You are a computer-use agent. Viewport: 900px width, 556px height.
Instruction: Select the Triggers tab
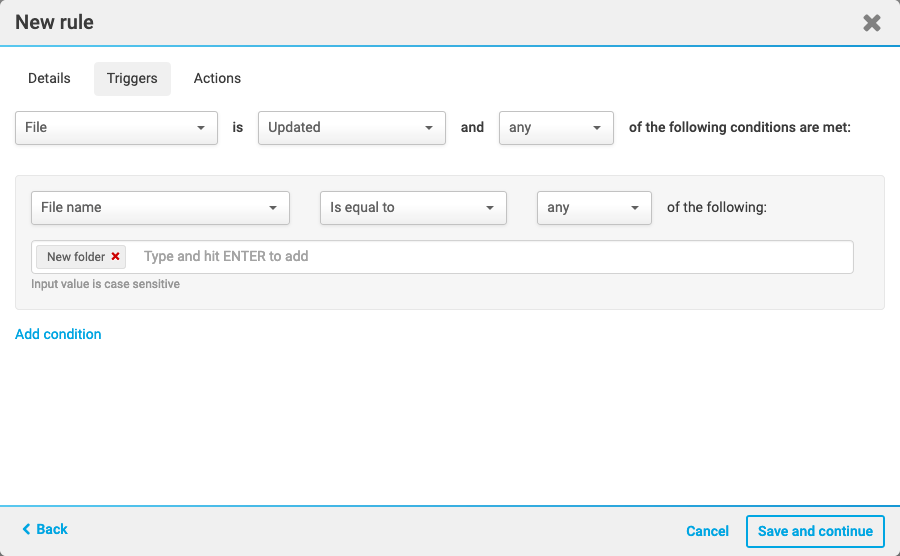pos(132,78)
